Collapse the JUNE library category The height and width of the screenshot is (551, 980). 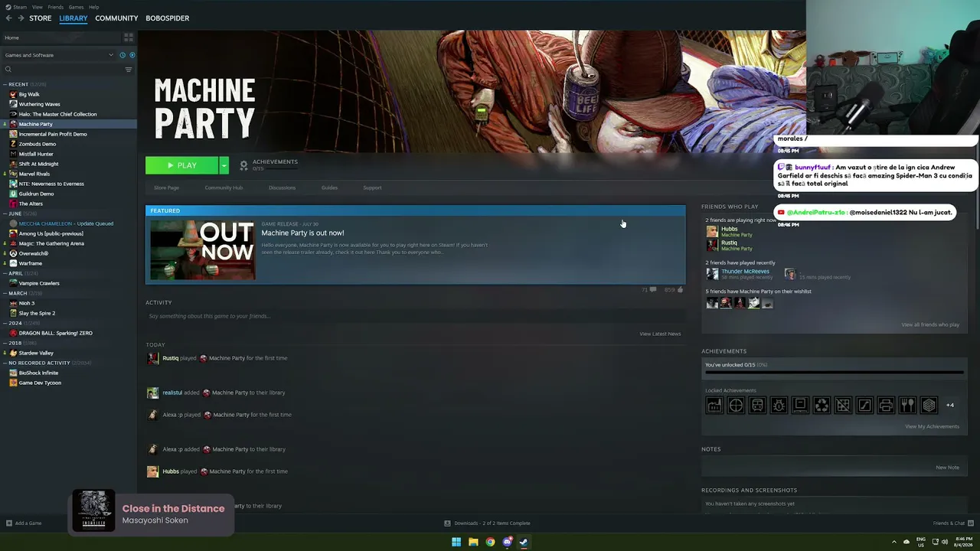click(5, 214)
